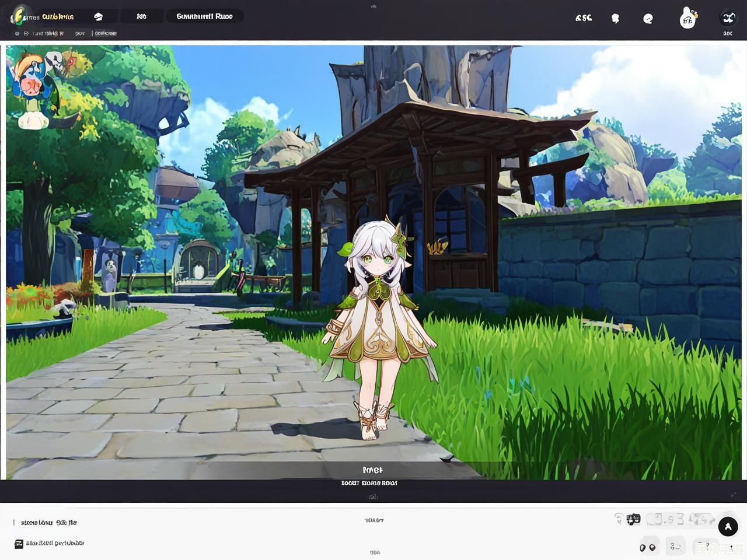Click the scroll-to-top arrow button
The height and width of the screenshot is (560, 747).
click(728, 527)
